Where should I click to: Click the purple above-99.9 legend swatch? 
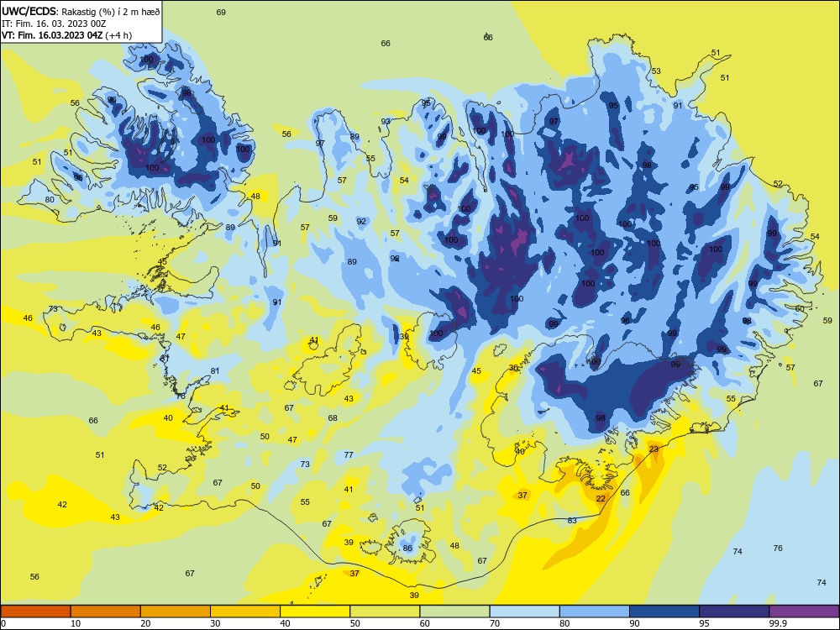pos(804,612)
